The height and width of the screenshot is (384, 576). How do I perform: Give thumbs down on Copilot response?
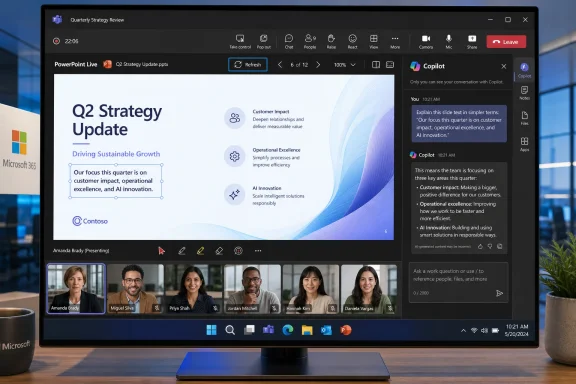point(490,247)
